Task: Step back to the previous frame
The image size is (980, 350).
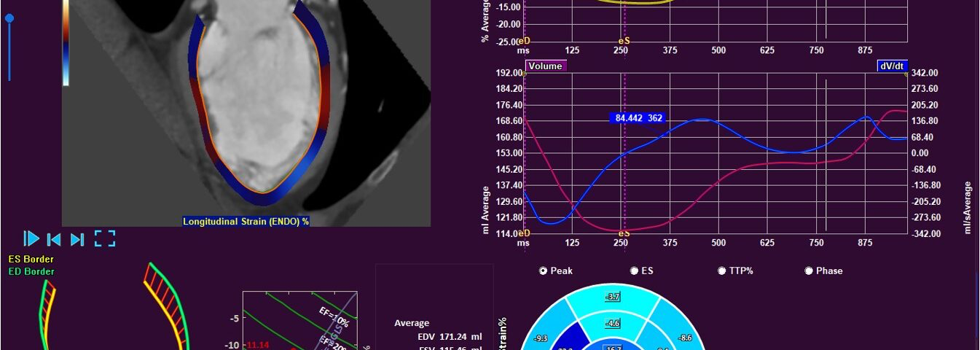Action: click(x=53, y=238)
